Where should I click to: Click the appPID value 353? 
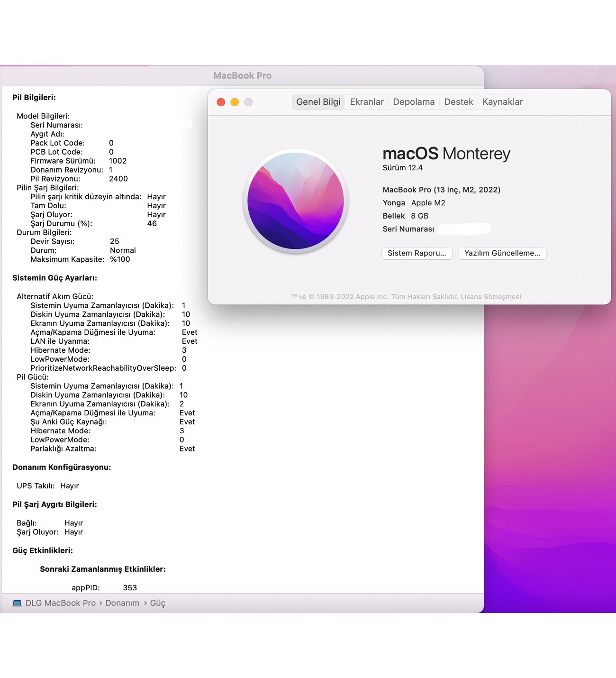pyautogui.click(x=130, y=588)
